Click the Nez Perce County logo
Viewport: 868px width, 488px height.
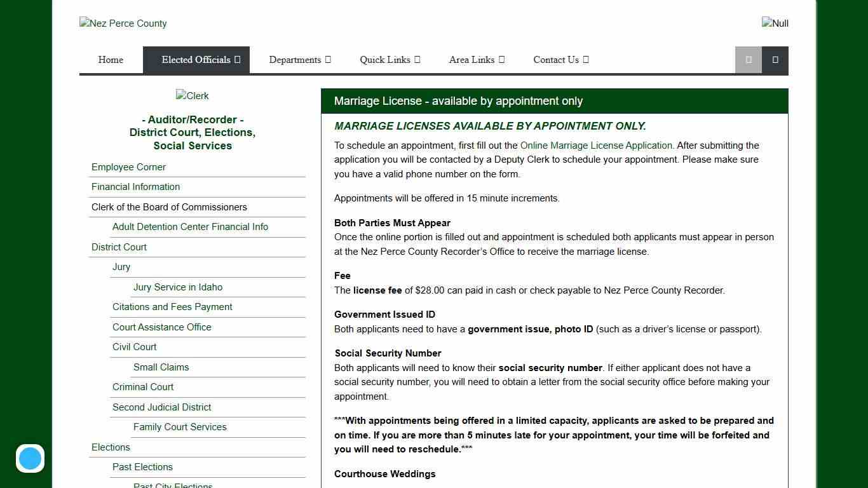[123, 23]
